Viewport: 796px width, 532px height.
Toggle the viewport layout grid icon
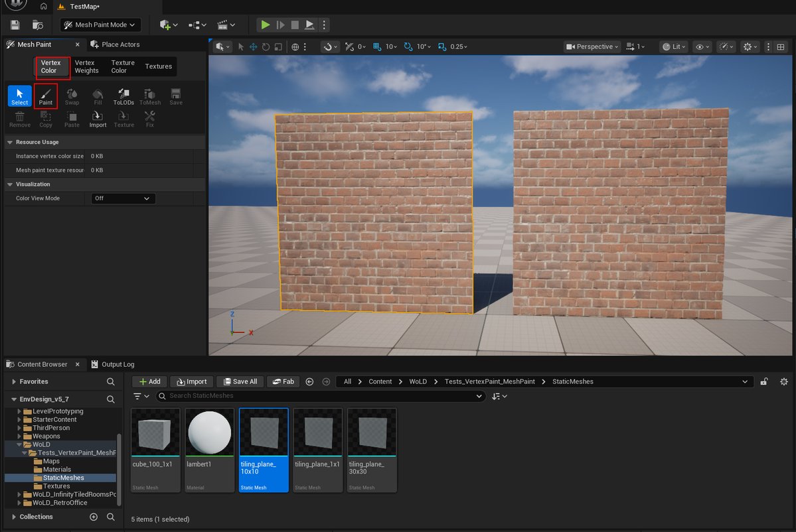[781, 46]
